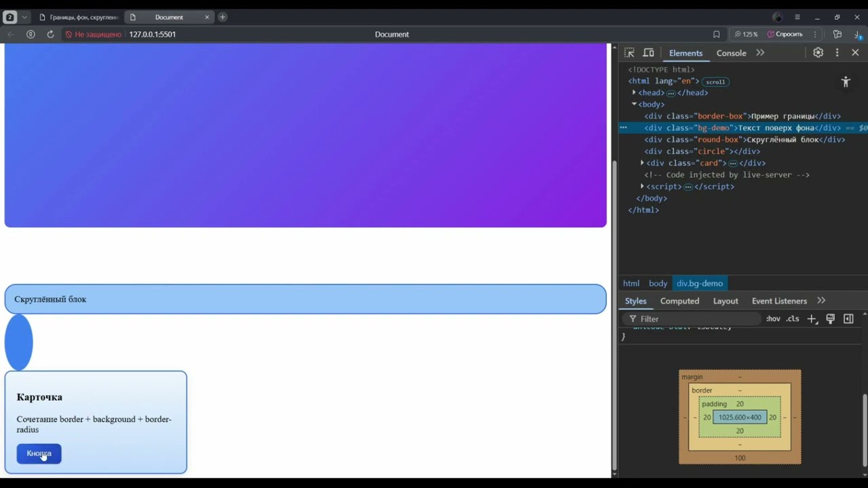Click the blue circle shape on page

(x=18, y=342)
